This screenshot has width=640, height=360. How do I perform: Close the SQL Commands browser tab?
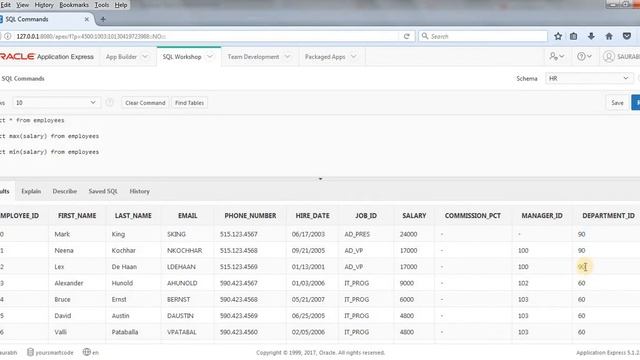click(x=87, y=19)
